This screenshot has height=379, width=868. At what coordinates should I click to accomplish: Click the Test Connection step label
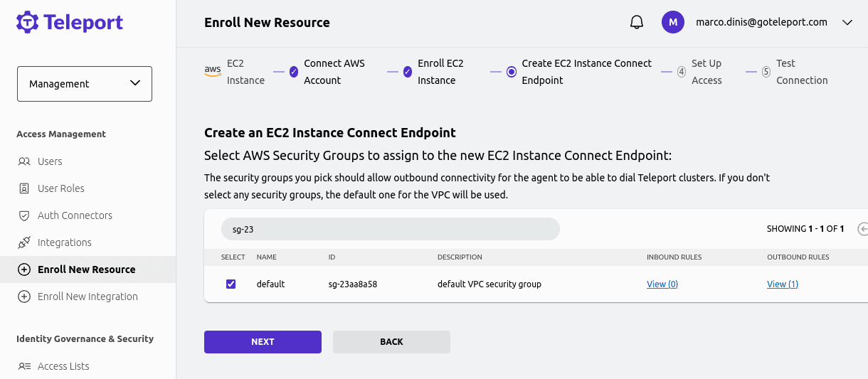tap(802, 72)
